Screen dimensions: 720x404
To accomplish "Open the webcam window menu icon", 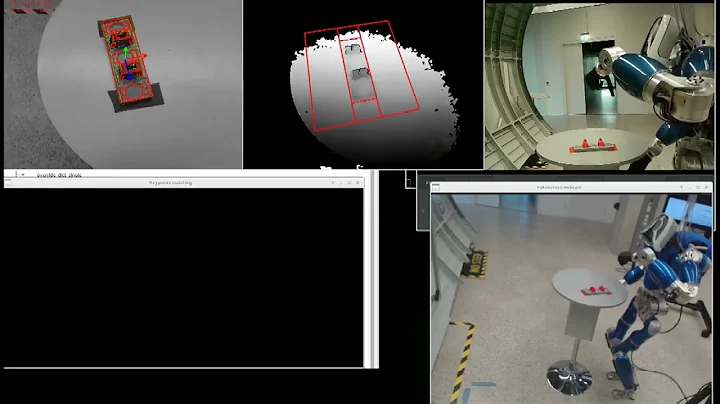I will [436, 187].
